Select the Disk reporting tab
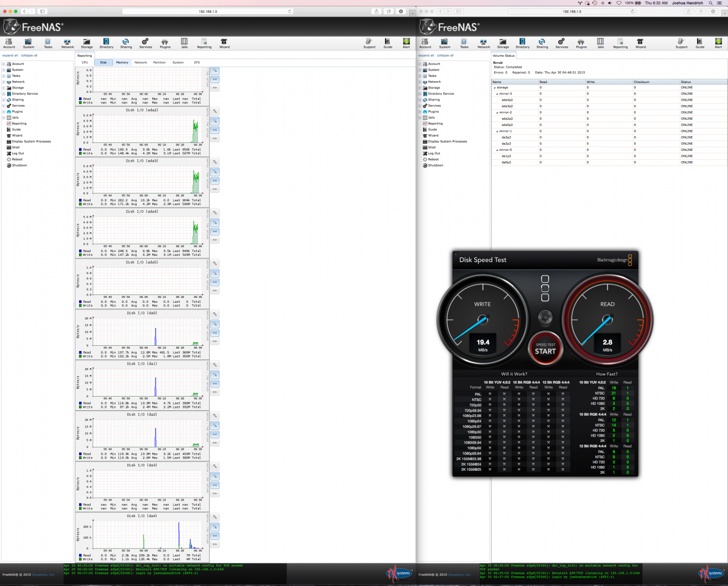Screen dimensions: 728x586 click(x=103, y=63)
